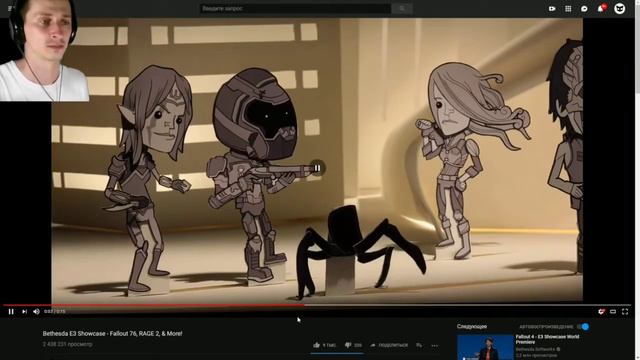Screen dimensions: 640x360
Task: Enter fullscreen mode
Action: (625, 311)
